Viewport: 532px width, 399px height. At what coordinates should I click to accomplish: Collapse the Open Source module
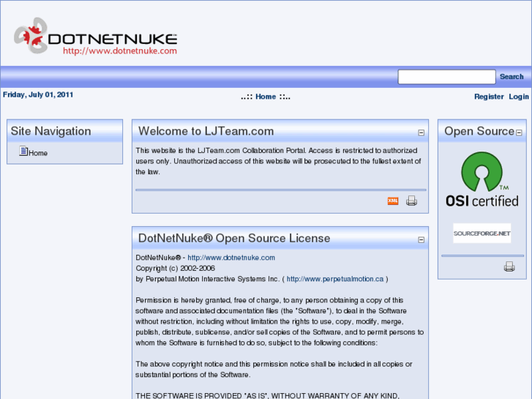[519, 133]
